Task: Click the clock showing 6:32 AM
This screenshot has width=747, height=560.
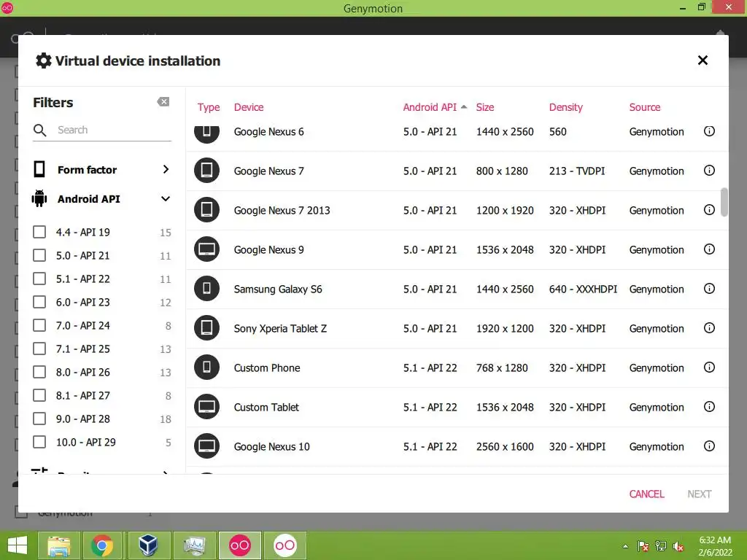Action: coord(715,540)
